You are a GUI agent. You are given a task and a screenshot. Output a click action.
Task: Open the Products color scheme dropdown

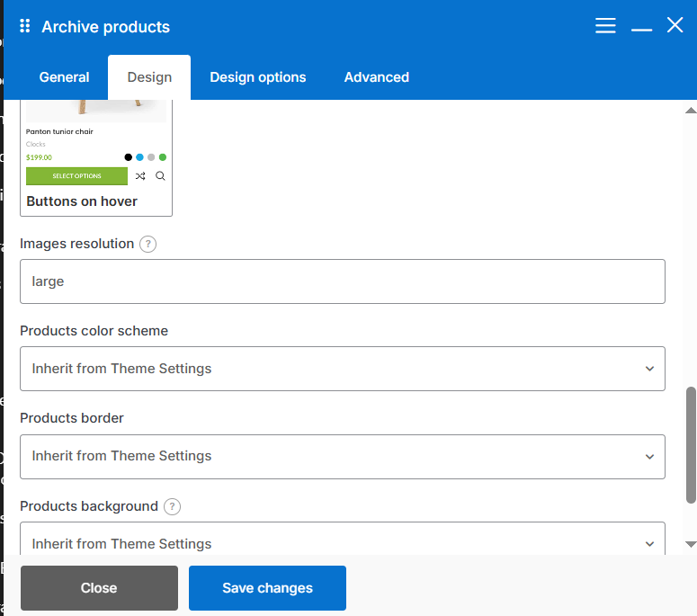(x=343, y=369)
